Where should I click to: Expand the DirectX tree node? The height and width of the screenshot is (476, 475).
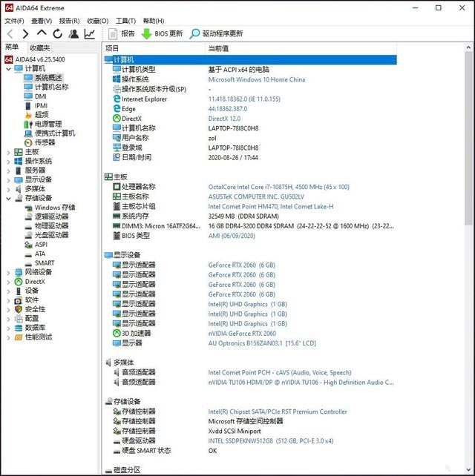coord(8,282)
